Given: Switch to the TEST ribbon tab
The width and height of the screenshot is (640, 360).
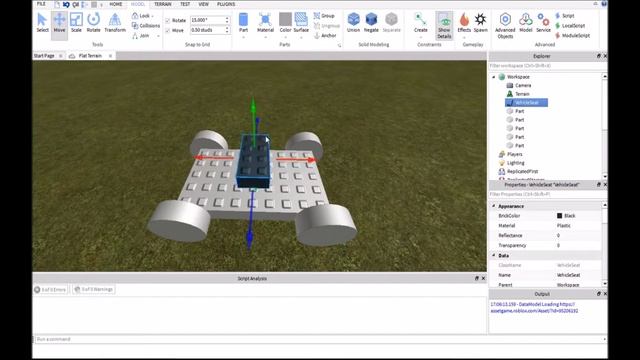Looking at the screenshot, I should tap(185, 4).
